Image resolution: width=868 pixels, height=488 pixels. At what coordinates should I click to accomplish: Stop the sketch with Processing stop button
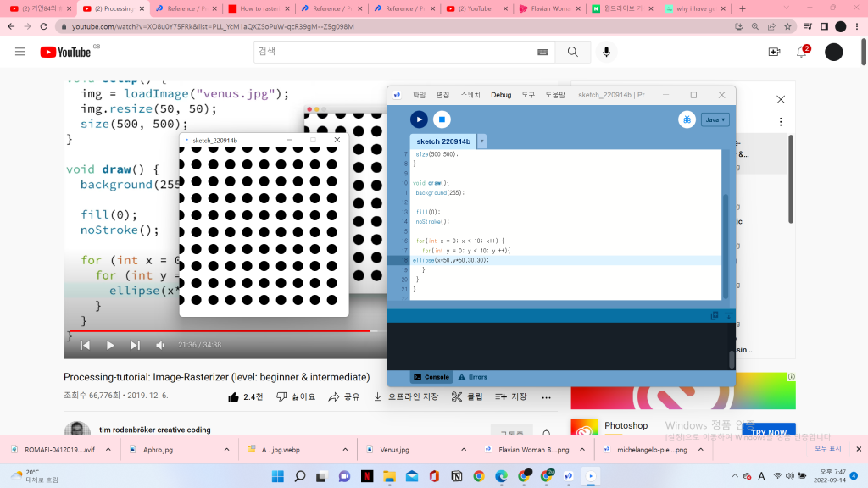[442, 119]
